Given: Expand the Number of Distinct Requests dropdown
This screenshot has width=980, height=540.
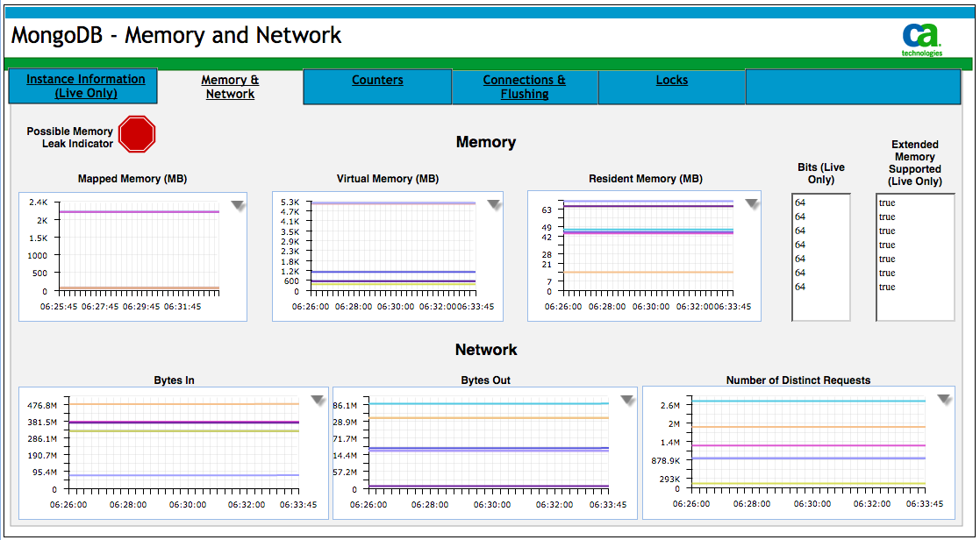Looking at the screenshot, I should coord(944,400).
